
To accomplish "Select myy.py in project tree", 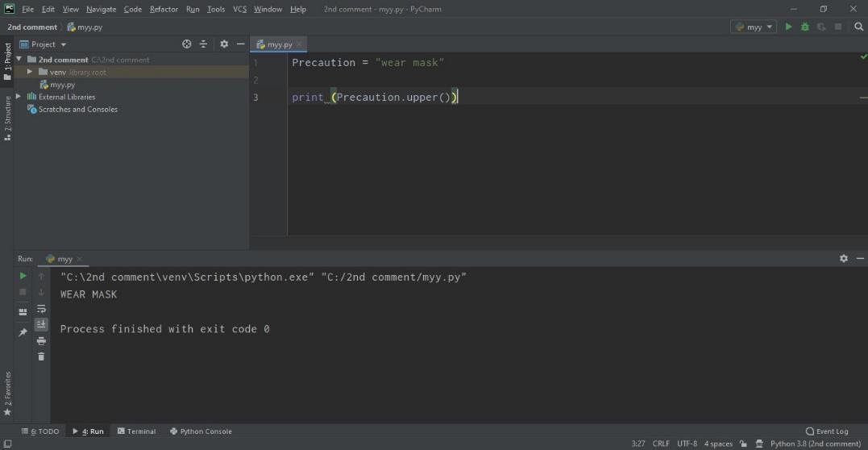I will pos(62,85).
